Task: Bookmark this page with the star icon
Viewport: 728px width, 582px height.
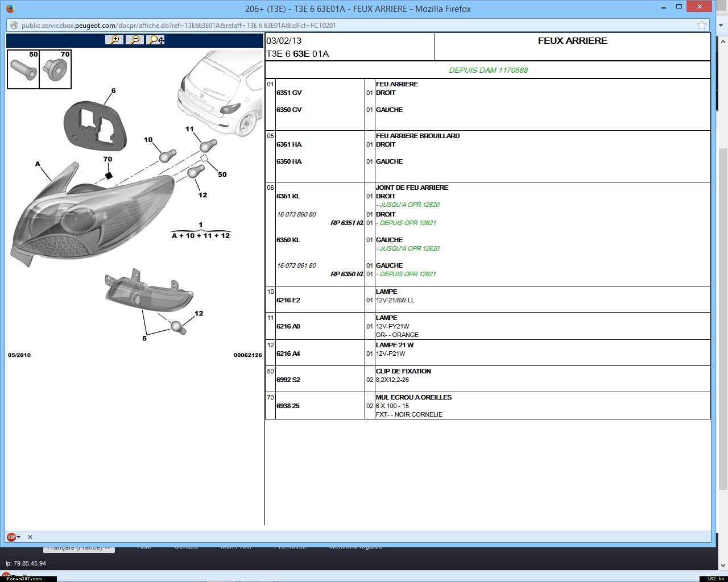Action: [702, 25]
